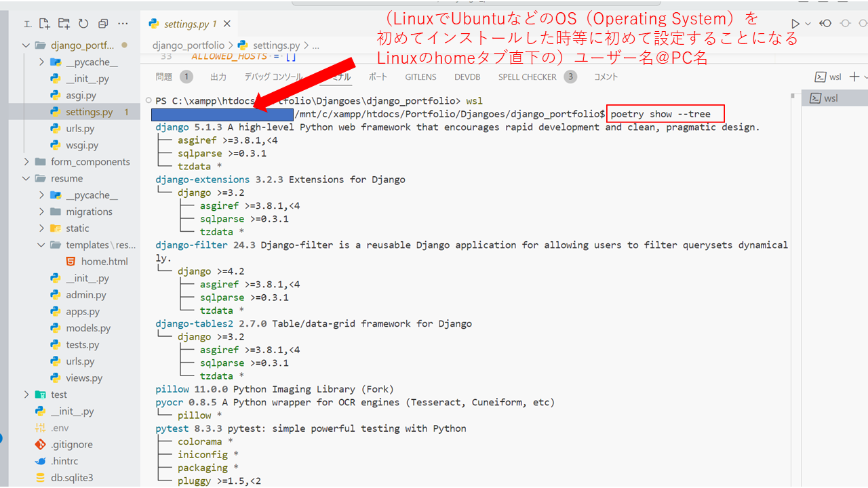Run the Python file with play icon

click(x=796, y=24)
